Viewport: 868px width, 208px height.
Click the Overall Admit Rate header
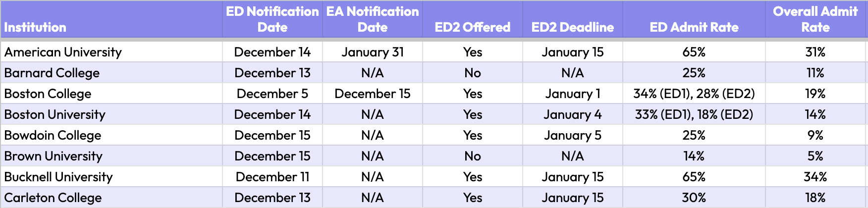pos(815,19)
